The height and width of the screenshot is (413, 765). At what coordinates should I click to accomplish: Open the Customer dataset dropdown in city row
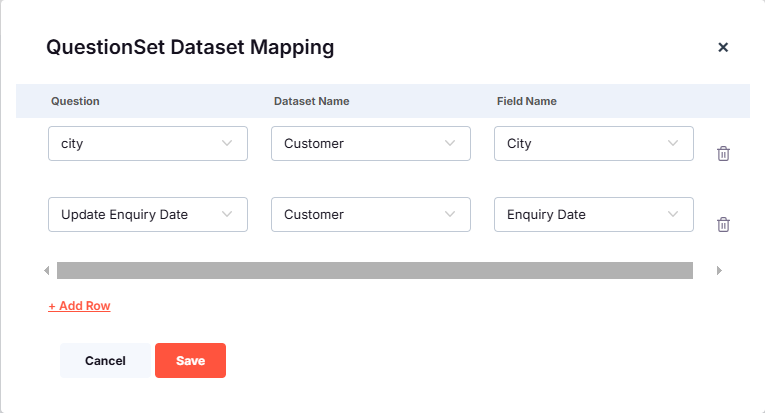[371, 143]
